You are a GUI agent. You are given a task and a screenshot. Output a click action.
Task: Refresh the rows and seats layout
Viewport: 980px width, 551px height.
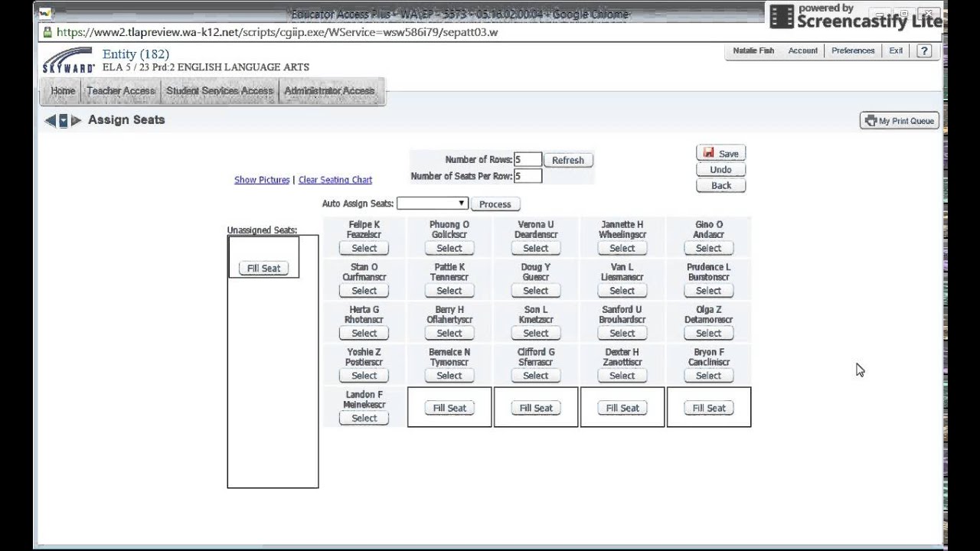(x=568, y=160)
